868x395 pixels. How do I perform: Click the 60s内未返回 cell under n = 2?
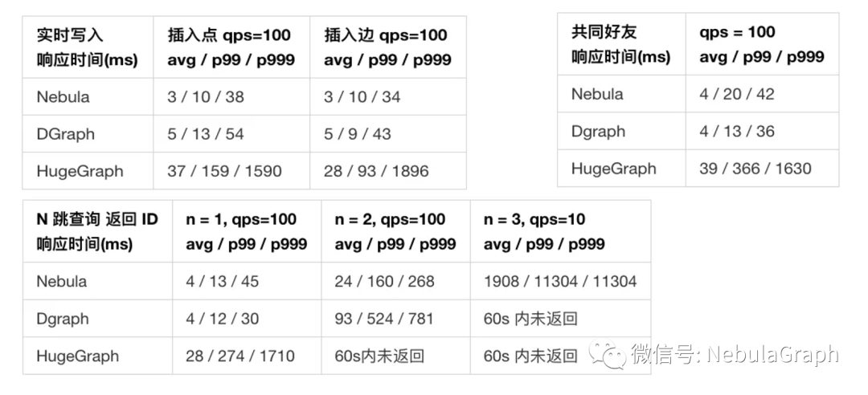tap(395, 356)
